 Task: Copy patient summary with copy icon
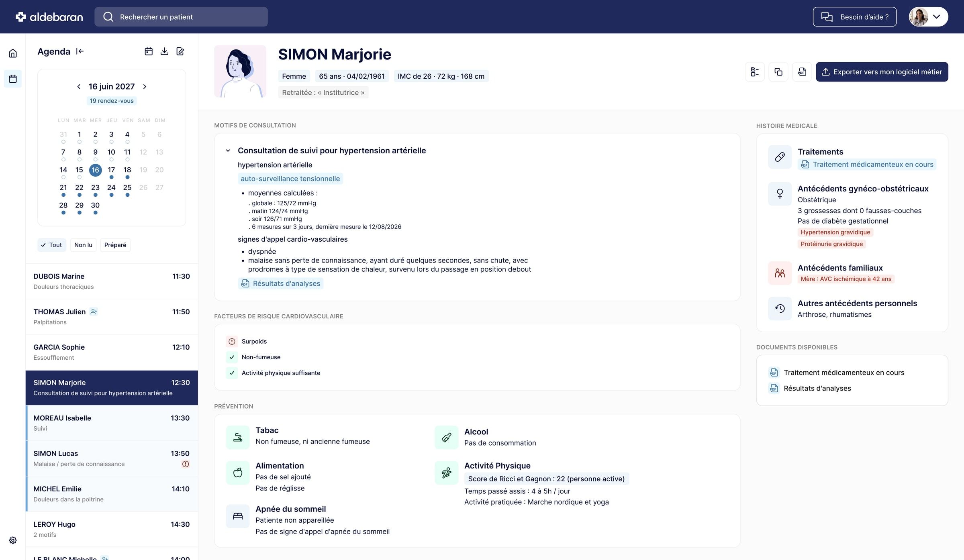(x=778, y=72)
